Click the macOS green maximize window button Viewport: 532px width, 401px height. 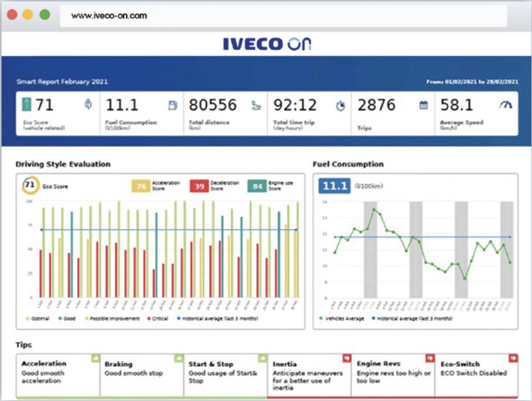point(45,15)
